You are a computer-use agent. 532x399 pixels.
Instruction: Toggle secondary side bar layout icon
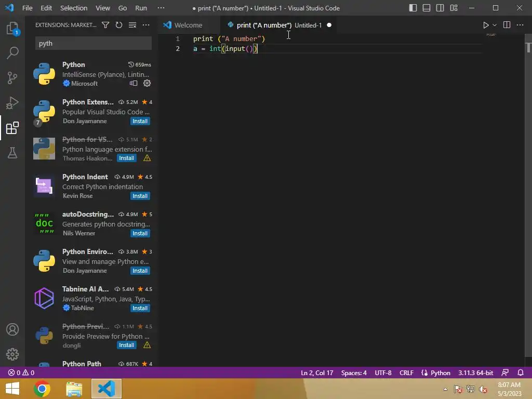[x=440, y=8]
